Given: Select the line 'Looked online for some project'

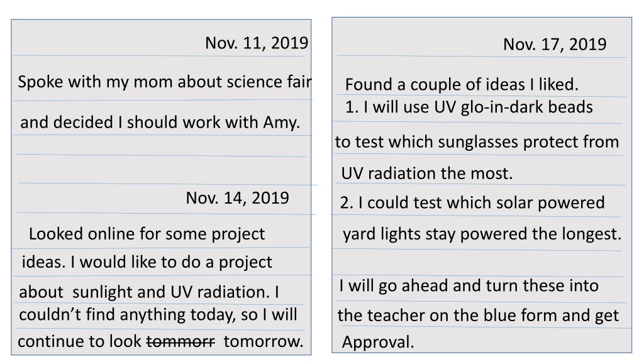Looking at the screenshot, I should (147, 234).
